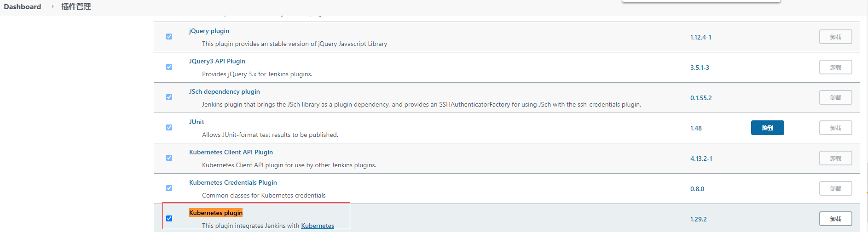
Task: Select JSch version 0.1.55.2
Action: [x=701, y=98]
